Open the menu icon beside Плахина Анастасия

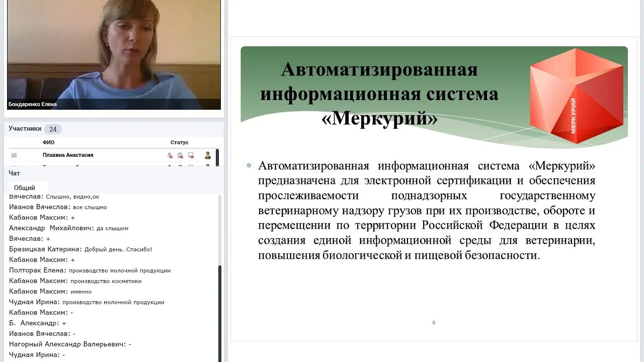click(x=14, y=155)
